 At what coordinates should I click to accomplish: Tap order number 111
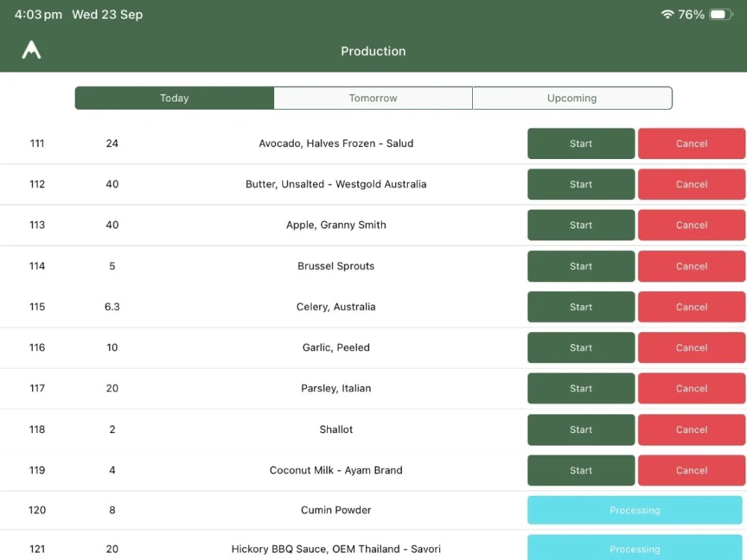click(37, 143)
